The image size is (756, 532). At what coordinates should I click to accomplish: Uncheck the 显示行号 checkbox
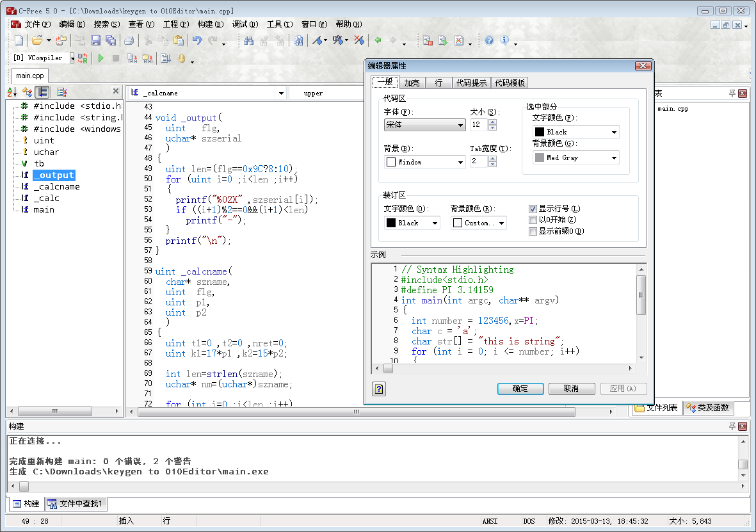click(533, 209)
